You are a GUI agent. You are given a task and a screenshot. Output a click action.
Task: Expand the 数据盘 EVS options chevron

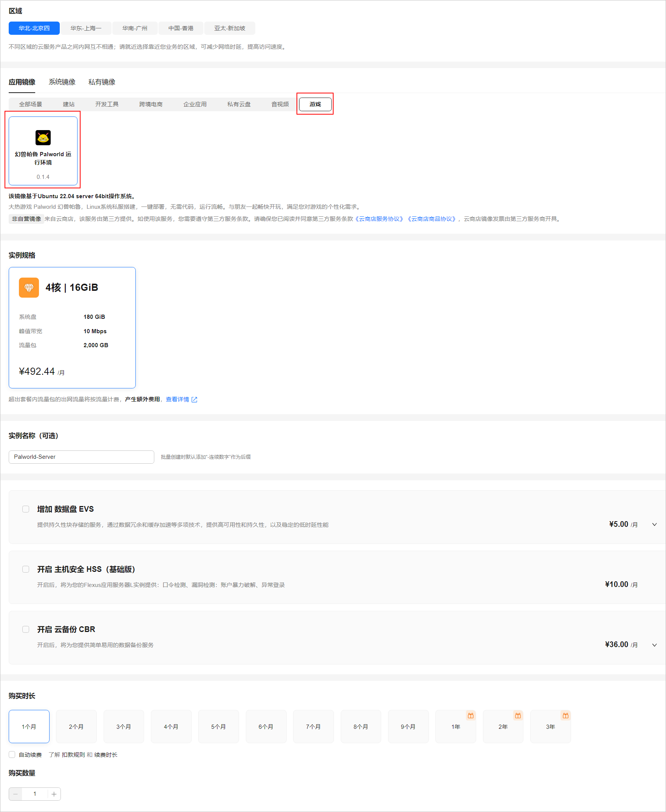655,525
